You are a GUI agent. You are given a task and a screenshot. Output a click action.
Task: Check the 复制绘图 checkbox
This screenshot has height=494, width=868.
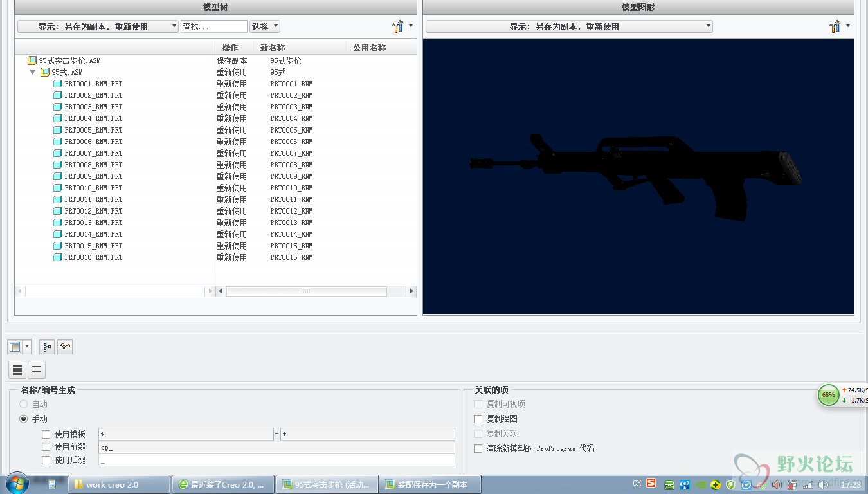(x=478, y=419)
